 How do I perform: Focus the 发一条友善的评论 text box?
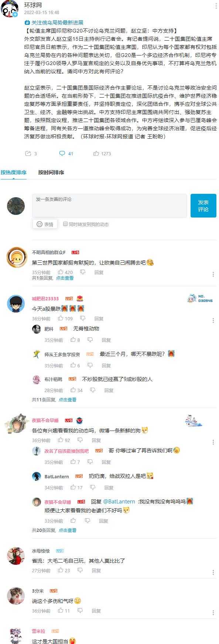(x=109, y=206)
